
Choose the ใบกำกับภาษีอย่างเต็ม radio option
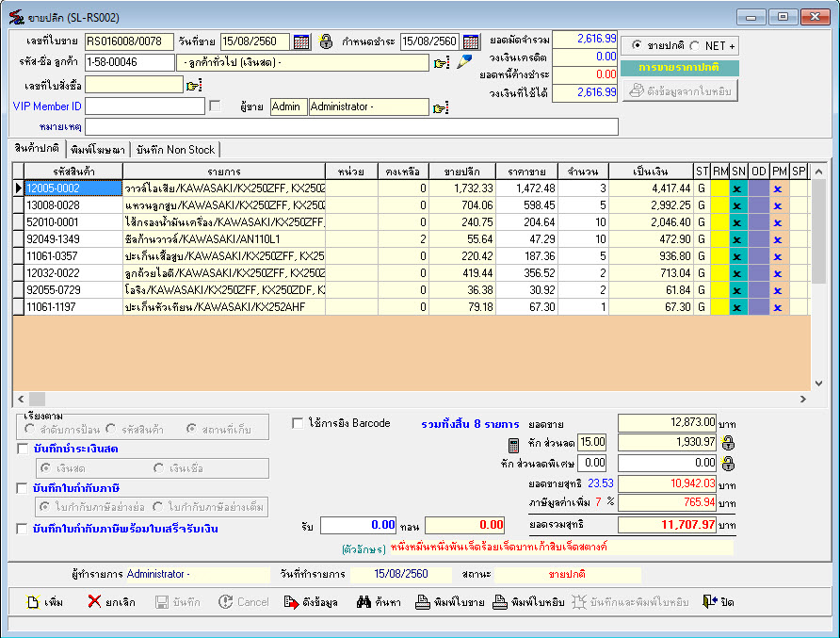coord(157,507)
